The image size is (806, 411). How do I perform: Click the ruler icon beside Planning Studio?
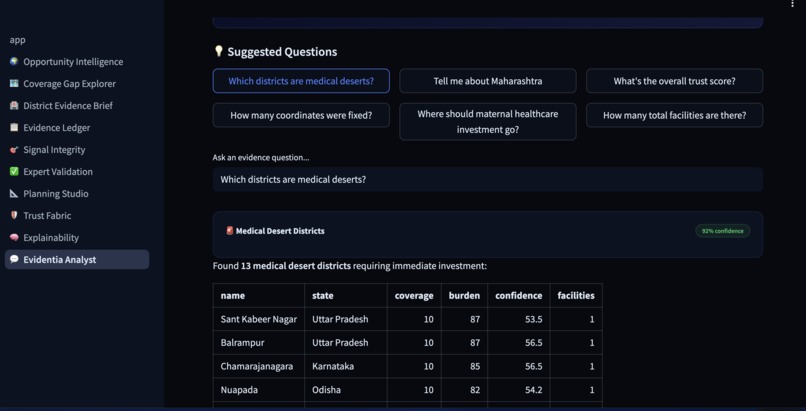click(x=14, y=194)
